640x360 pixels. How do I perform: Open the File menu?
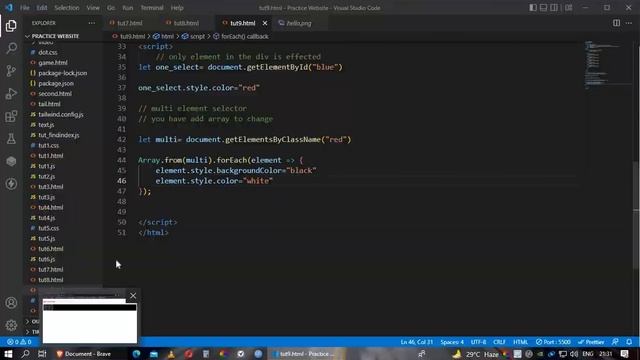point(25,8)
